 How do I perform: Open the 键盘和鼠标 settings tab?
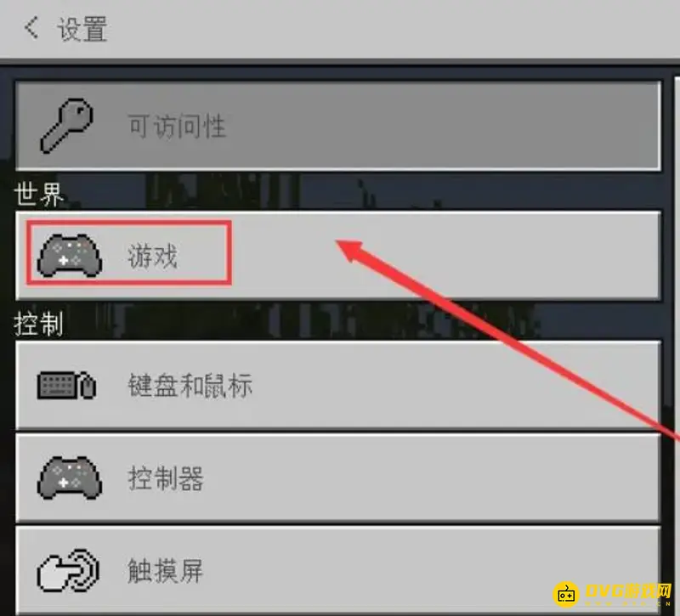coord(338,385)
